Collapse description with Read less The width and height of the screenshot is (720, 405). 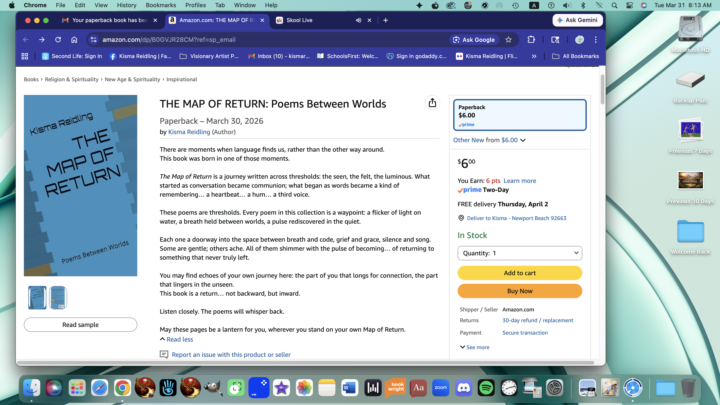point(176,339)
